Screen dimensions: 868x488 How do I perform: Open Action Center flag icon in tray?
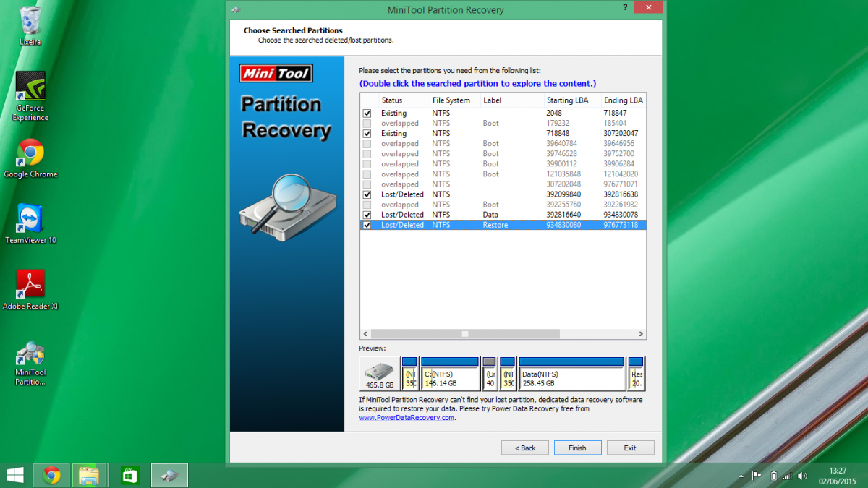coord(757,476)
